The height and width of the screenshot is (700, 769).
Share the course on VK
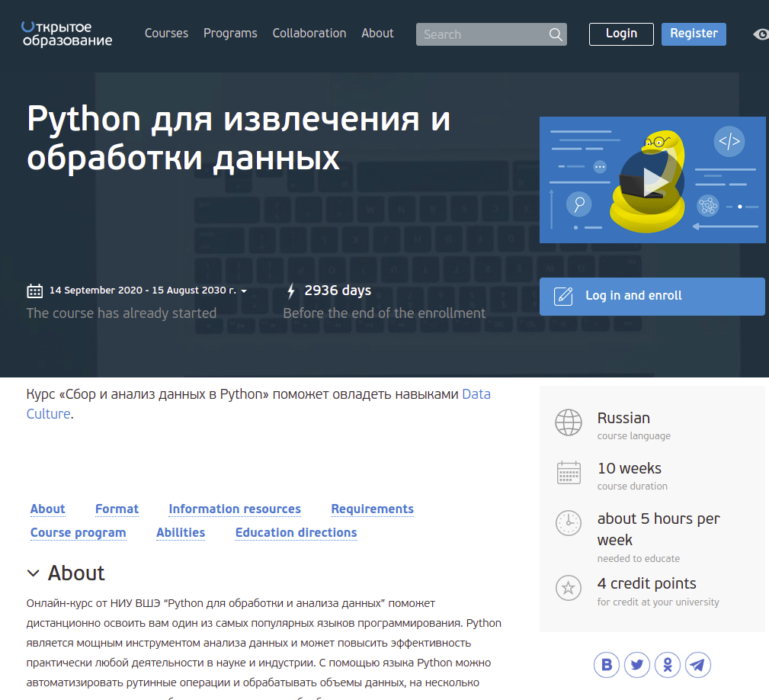pyautogui.click(x=607, y=665)
